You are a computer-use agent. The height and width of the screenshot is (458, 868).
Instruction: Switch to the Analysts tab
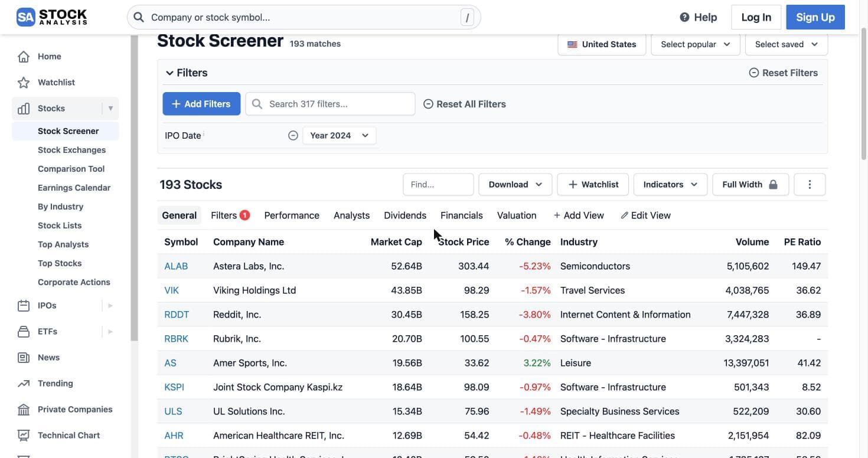click(352, 215)
